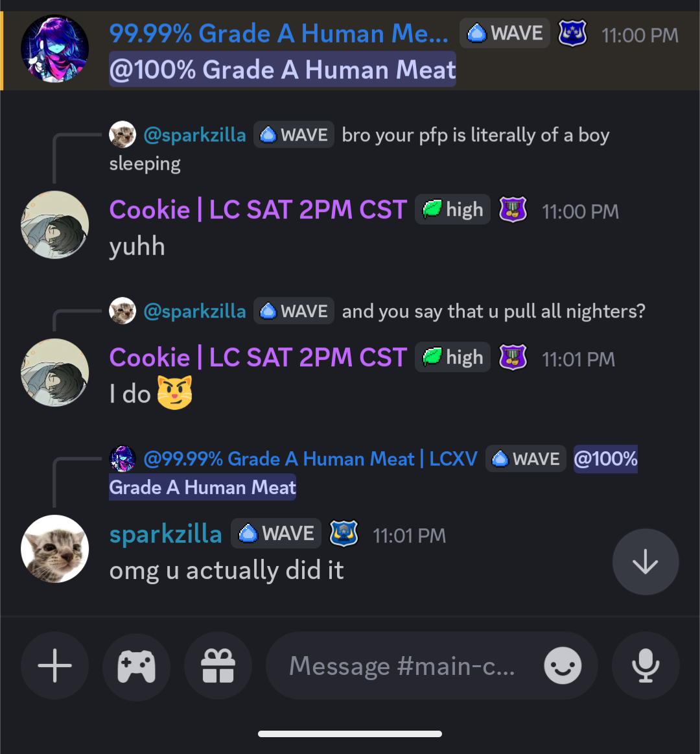Jump to latest with down arrow button
This screenshot has height=754, width=700.
(645, 561)
